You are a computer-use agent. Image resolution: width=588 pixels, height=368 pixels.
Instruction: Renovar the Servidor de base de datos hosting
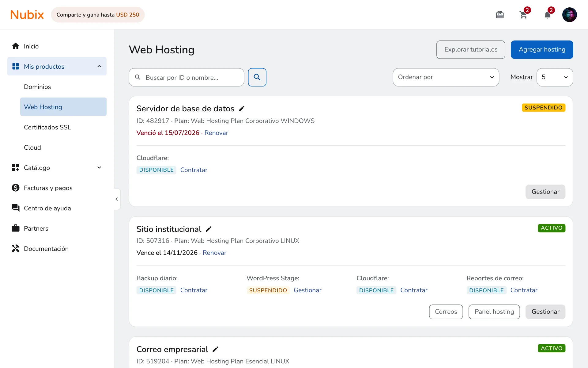pos(216,133)
